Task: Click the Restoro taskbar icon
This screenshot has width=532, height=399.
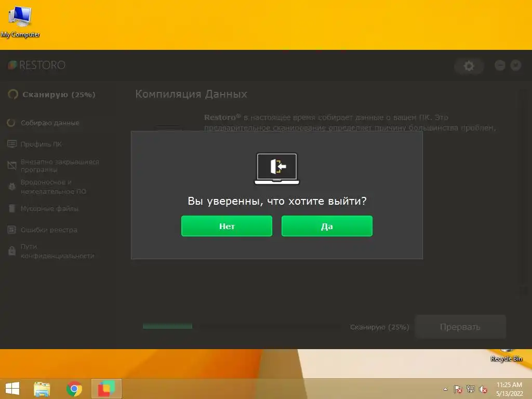Action: pyautogui.click(x=107, y=389)
